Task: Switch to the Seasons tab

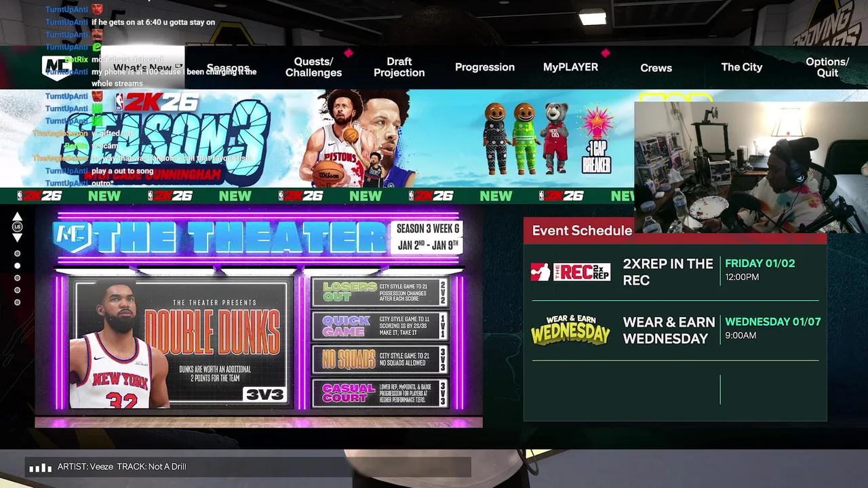Action: click(228, 68)
